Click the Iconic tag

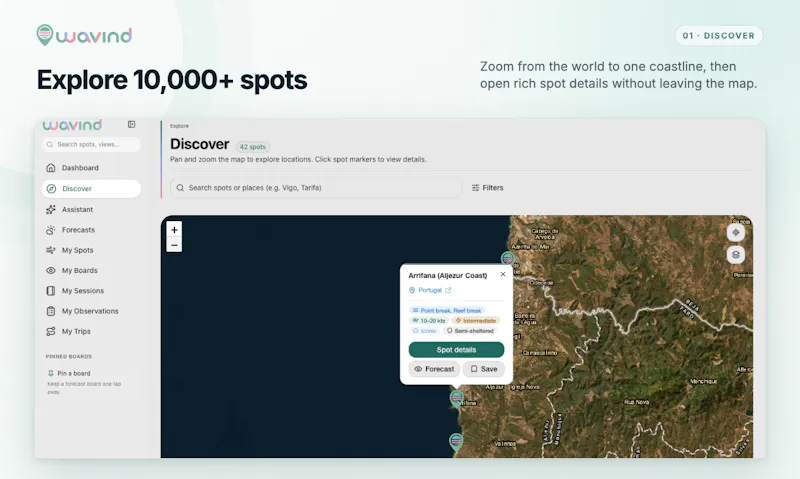click(424, 331)
